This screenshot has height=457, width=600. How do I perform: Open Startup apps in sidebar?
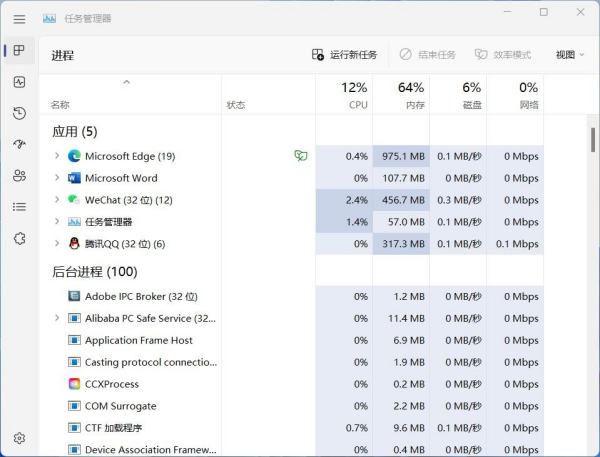(19, 144)
